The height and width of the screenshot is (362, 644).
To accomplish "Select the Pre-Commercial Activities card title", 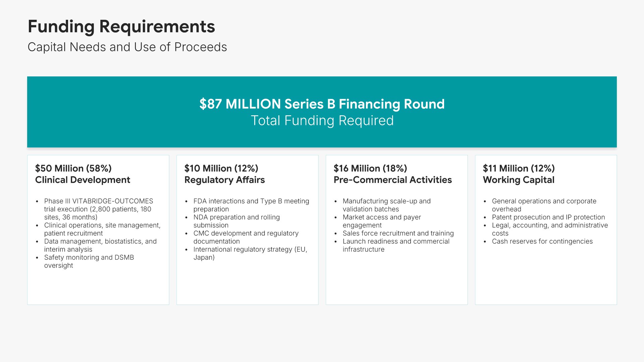I will point(392,180).
